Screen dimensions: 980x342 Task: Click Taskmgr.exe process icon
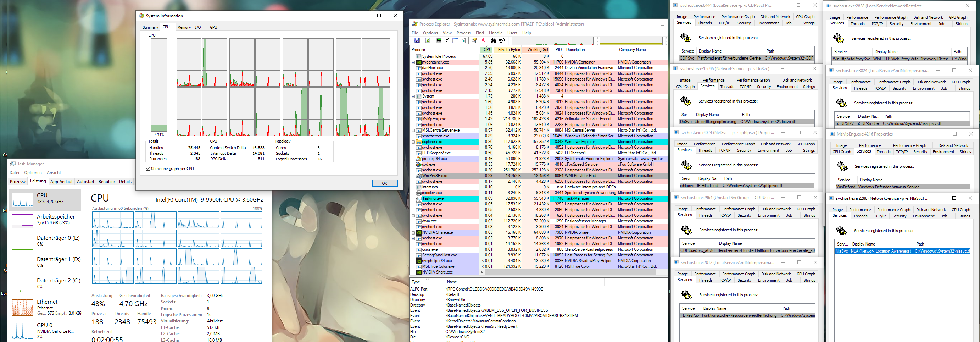click(x=418, y=198)
